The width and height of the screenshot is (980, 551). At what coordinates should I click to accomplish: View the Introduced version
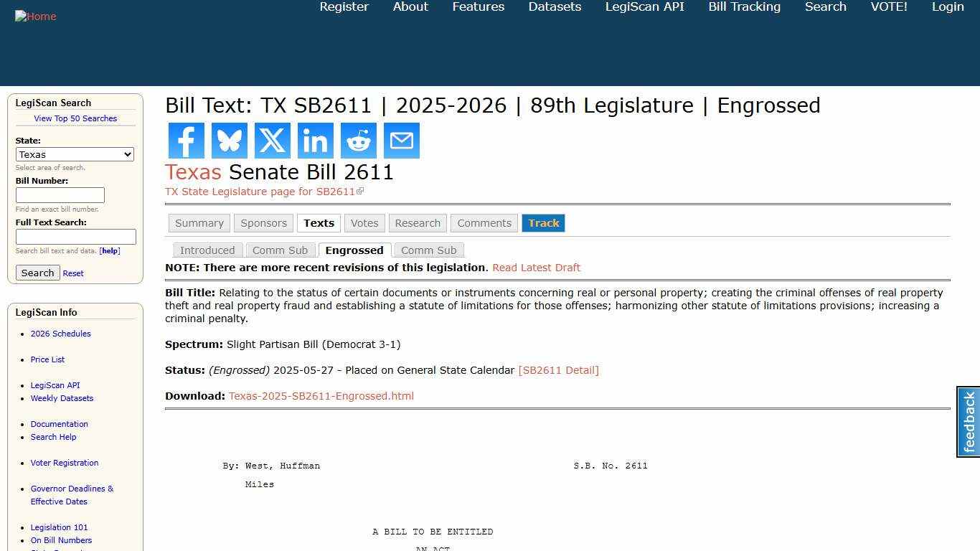click(x=207, y=250)
